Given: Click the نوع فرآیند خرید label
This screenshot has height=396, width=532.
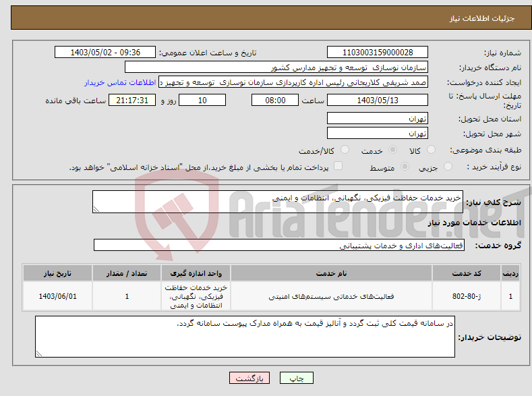Looking at the screenshot, I should 494,167.
